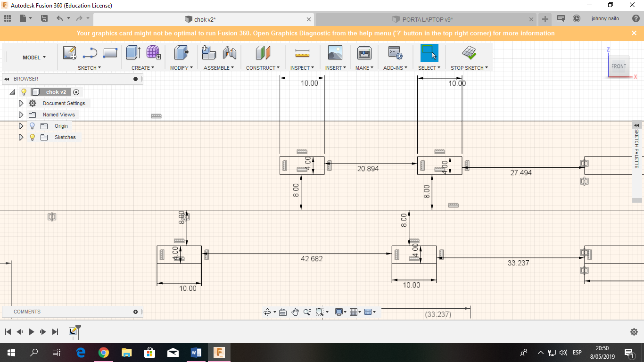Viewport: 644px width, 362px height.
Task: Click the Construct plane icon
Action: (263, 52)
